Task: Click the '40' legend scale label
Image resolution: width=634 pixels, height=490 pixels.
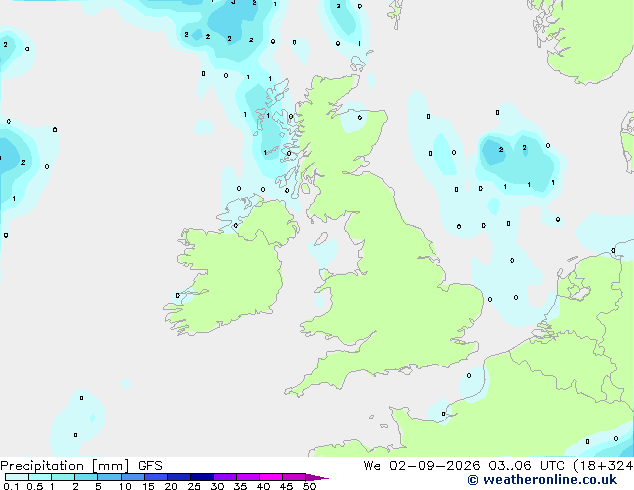Action: pyautogui.click(x=263, y=486)
